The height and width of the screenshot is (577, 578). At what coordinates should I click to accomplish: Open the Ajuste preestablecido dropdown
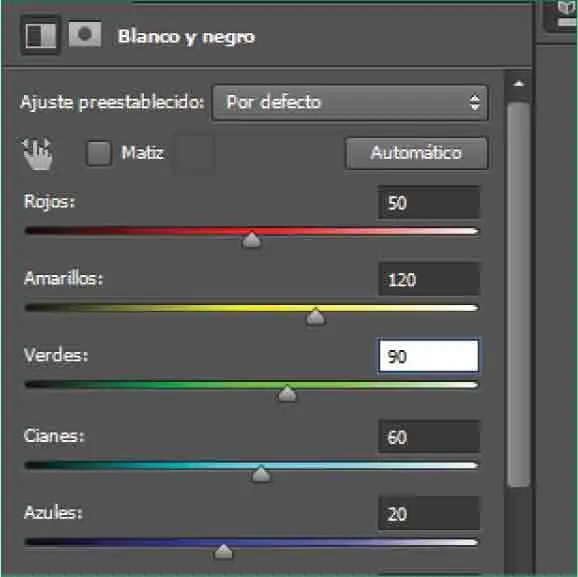350,102
